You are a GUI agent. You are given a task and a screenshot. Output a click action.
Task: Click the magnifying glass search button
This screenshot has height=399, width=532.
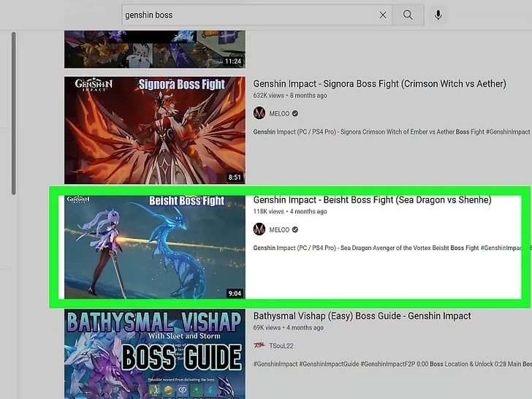[408, 15]
